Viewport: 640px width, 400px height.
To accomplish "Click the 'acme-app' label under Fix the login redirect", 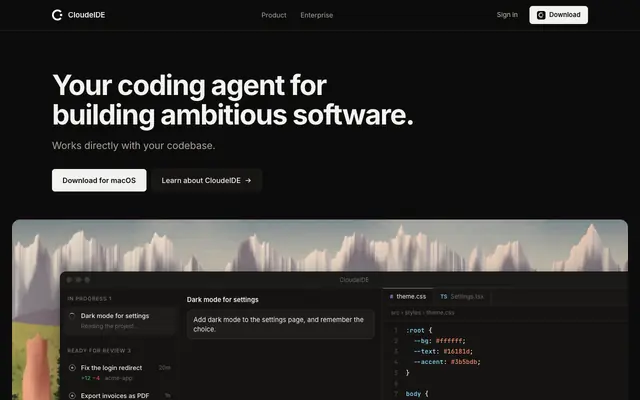I will [119, 378].
